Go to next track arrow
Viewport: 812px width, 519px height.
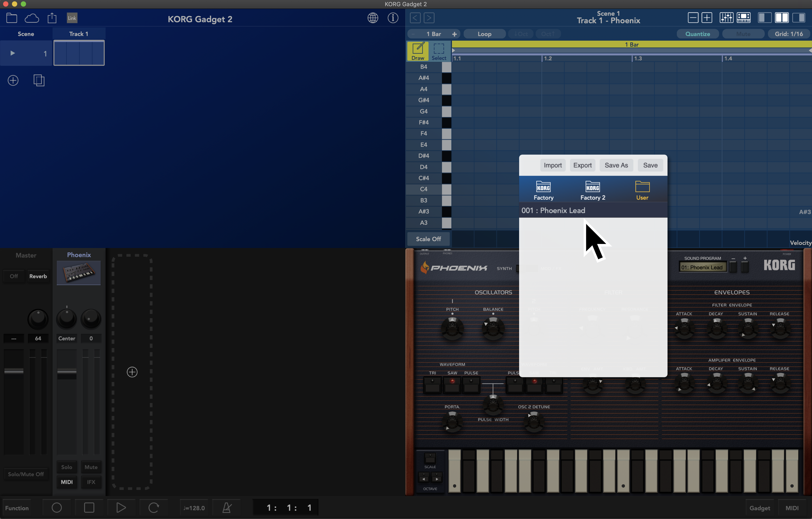click(x=429, y=18)
